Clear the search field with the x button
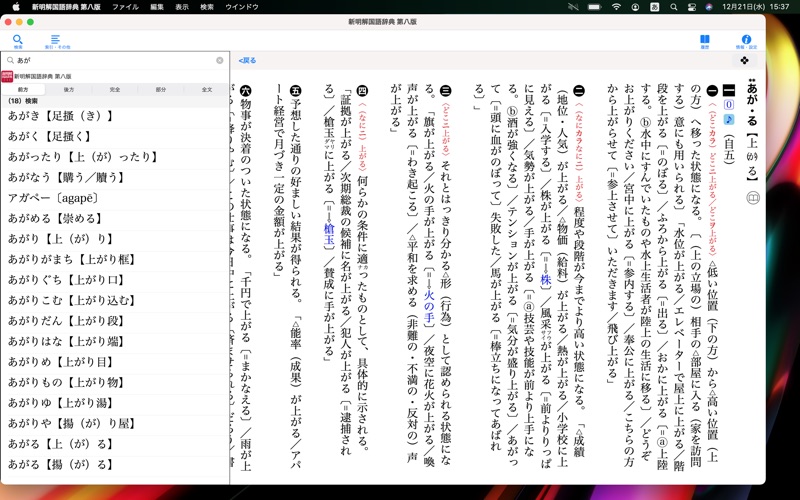This screenshot has height=500, width=800. click(x=220, y=60)
